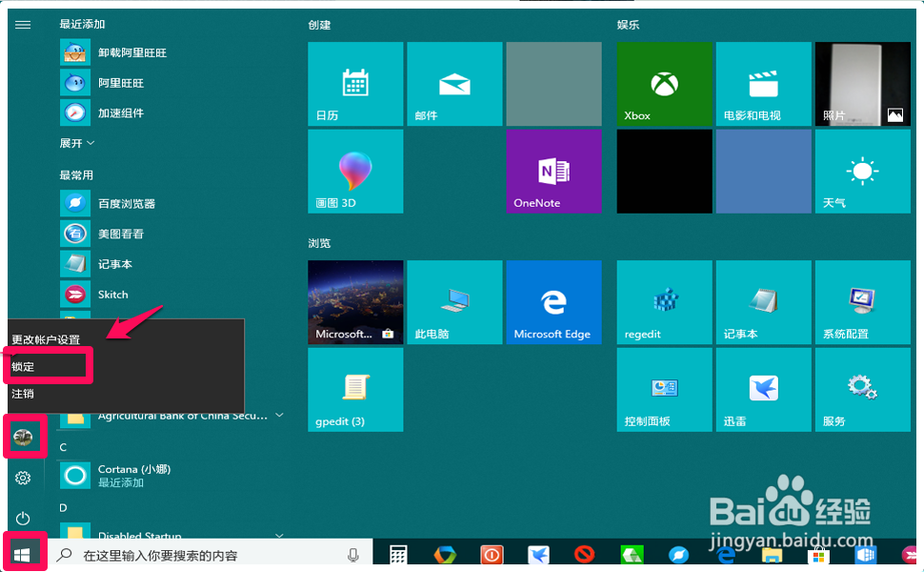Click the 浏览 tile group header
Viewport: 924px width, 572px height.
pos(319,243)
